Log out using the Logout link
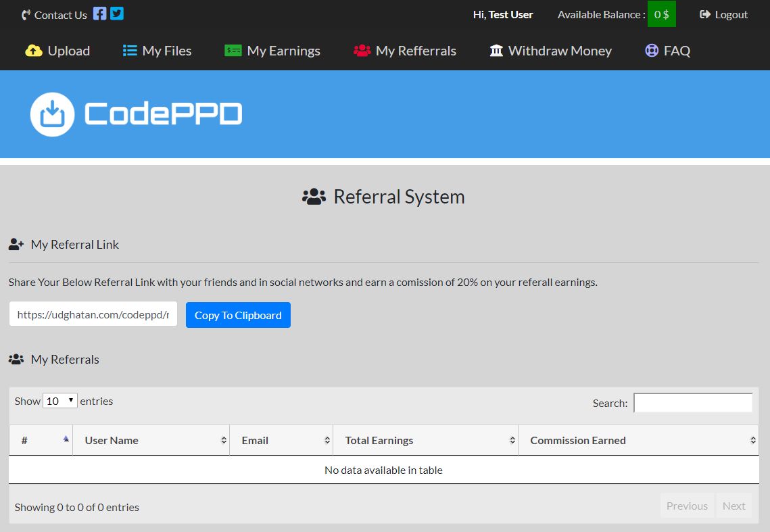The image size is (770, 532). coord(723,14)
